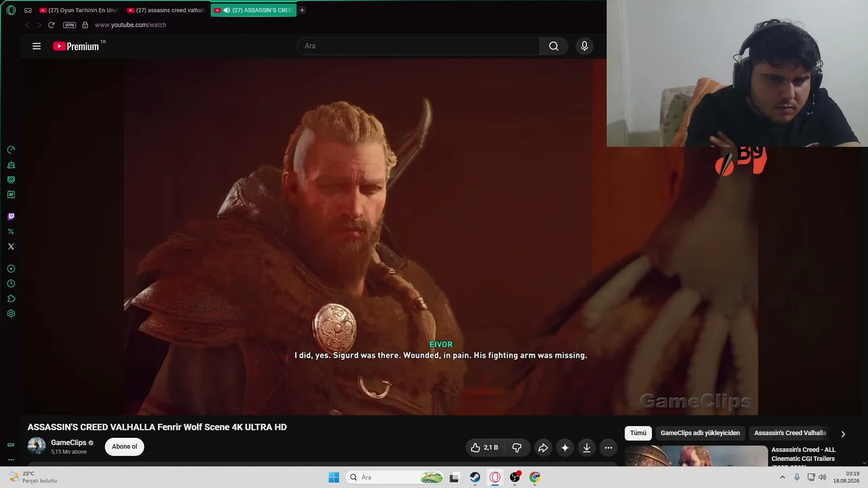Image resolution: width=868 pixels, height=488 pixels.
Task: Open Opera settings gear in sidebar
Action: (11, 314)
